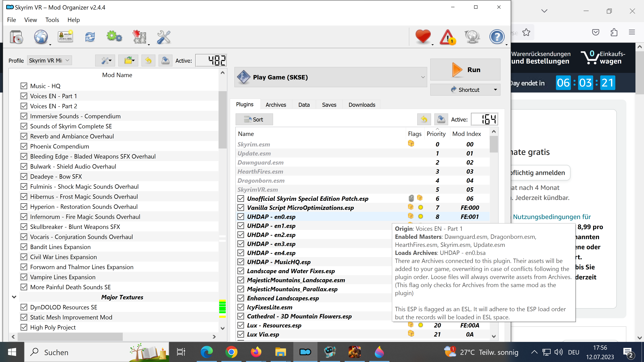
Task: Click the red heart endorse icon
Action: pyautogui.click(x=423, y=37)
